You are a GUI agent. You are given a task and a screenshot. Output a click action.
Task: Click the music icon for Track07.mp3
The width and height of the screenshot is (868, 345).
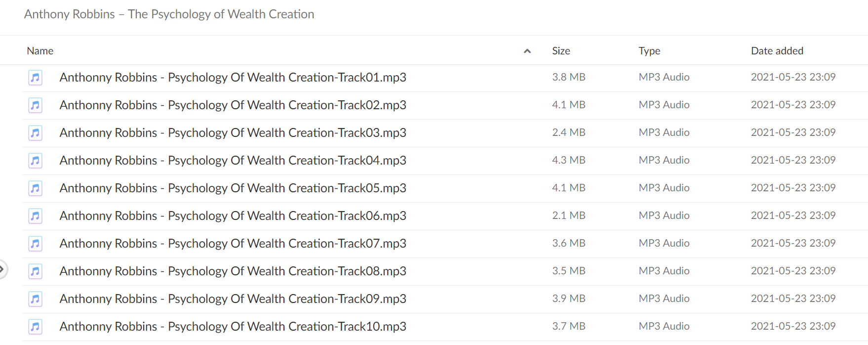(35, 244)
